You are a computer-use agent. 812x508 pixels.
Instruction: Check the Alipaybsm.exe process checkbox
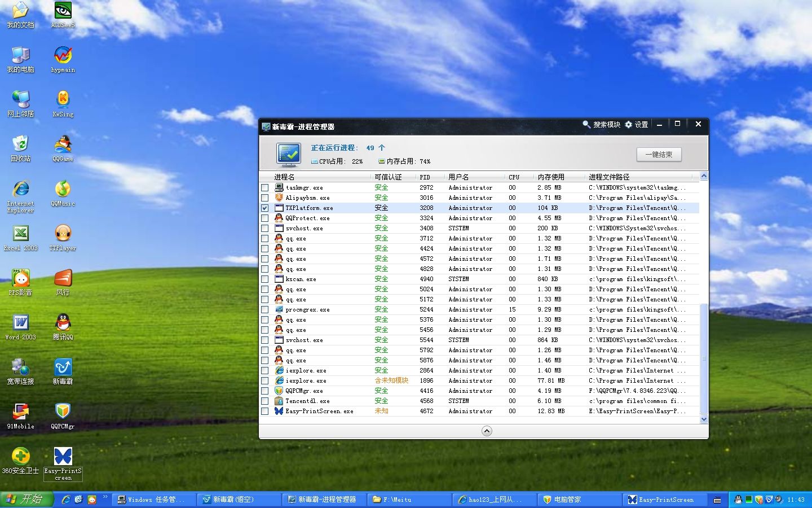(264, 198)
